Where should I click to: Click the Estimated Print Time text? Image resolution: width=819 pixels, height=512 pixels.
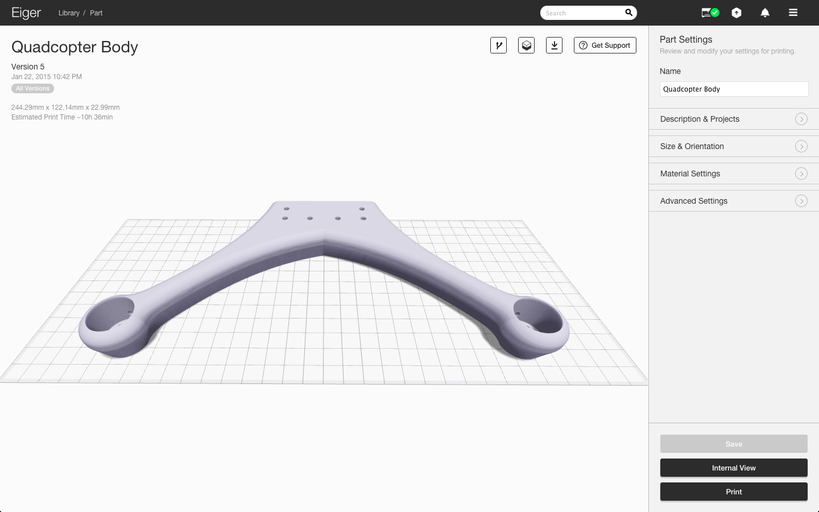pyautogui.click(x=62, y=117)
